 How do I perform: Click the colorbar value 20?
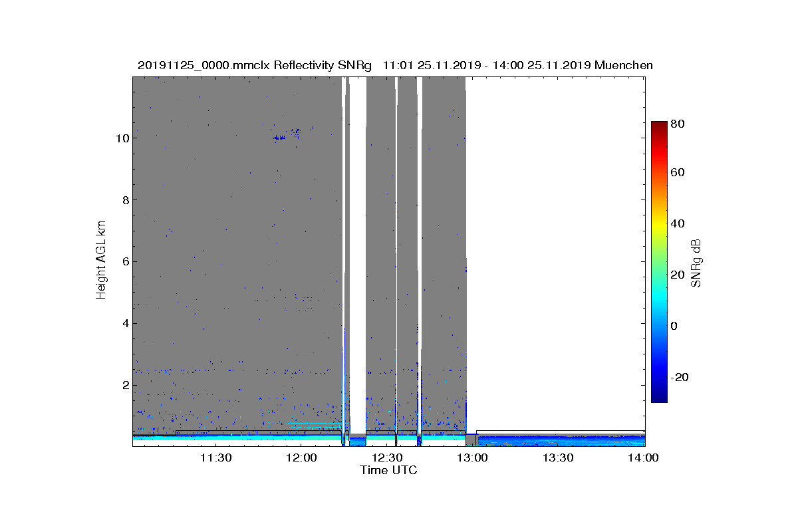point(678,275)
